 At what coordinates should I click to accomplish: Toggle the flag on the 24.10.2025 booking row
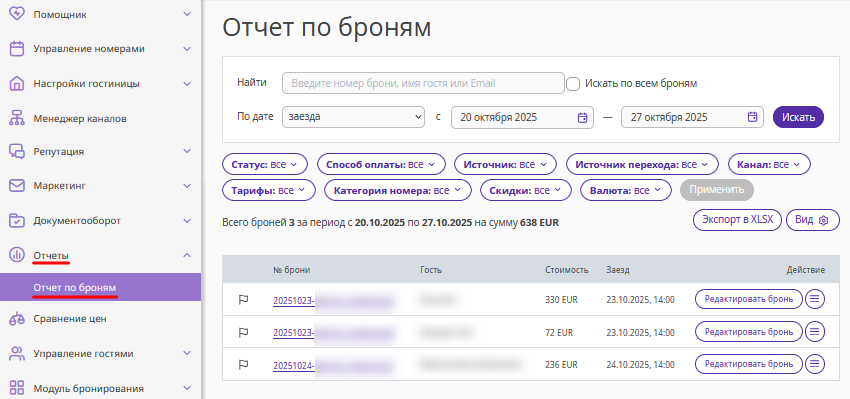click(x=243, y=364)
